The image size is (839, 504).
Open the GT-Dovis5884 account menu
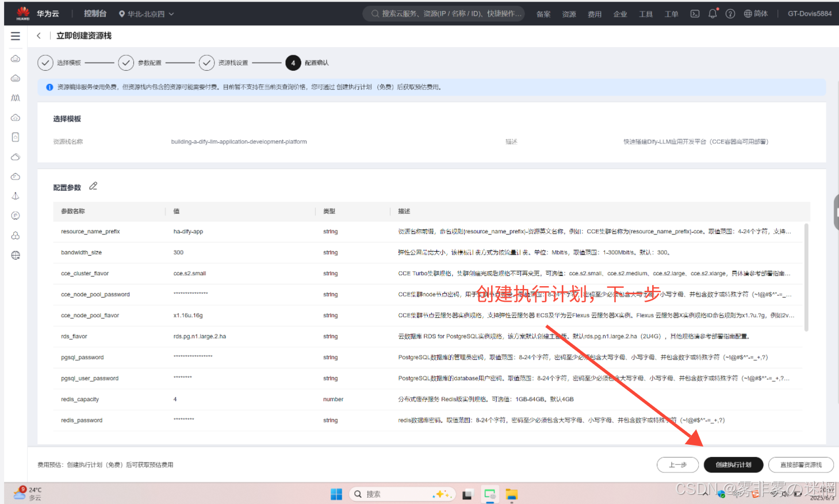(x=809, y=14)
